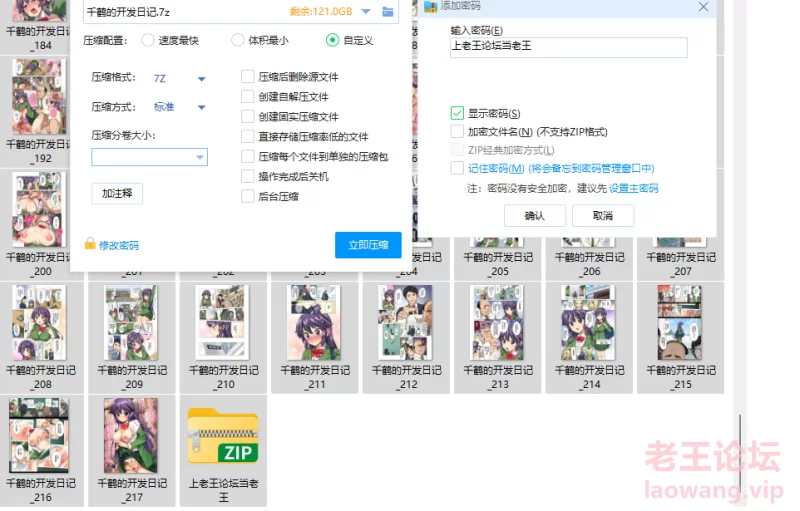Open the 上老王论坛当老王 ZIP archive icon
800x511 pixels.
click(x=223, y=437)
